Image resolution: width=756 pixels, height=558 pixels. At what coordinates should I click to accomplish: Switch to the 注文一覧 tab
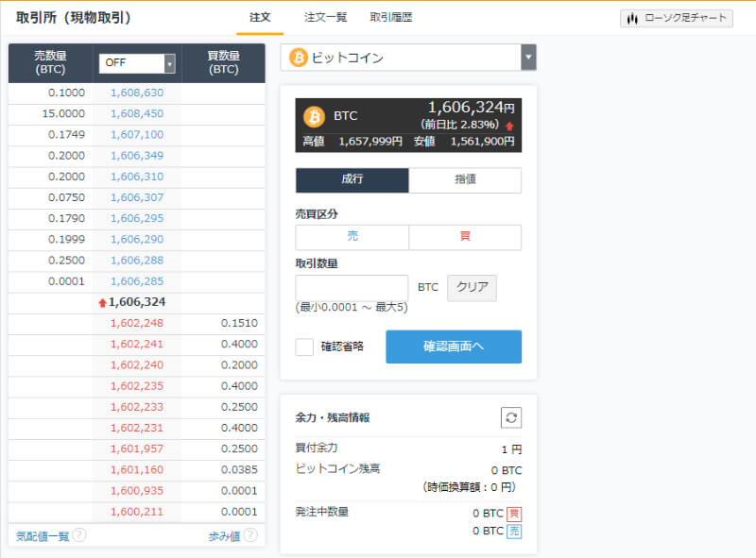[x=325, y=18]
